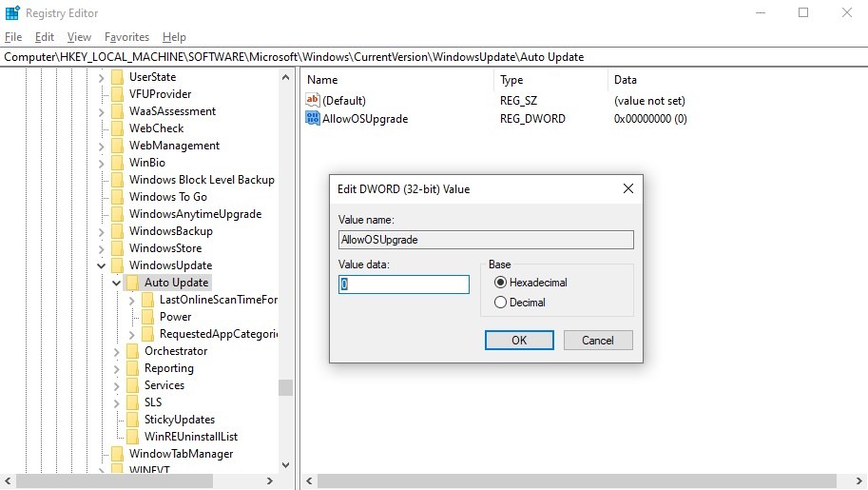Click the REG_SZ type cell
868x490 pixels.
[518, 101]
